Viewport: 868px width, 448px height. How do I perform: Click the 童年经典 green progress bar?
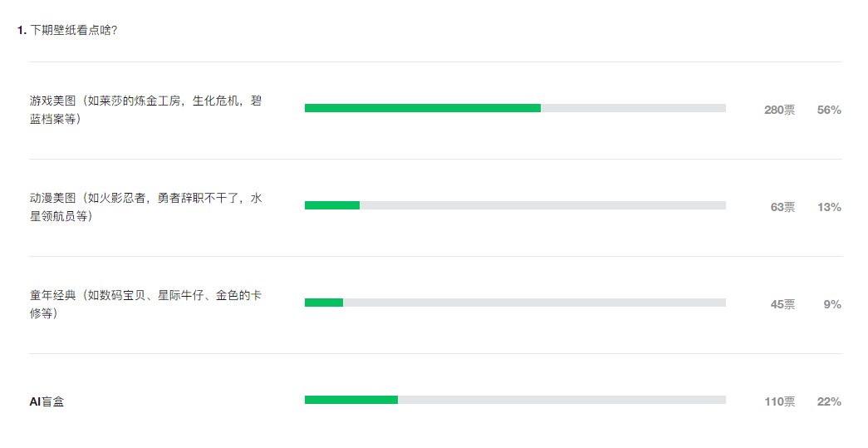pos(324,303)
